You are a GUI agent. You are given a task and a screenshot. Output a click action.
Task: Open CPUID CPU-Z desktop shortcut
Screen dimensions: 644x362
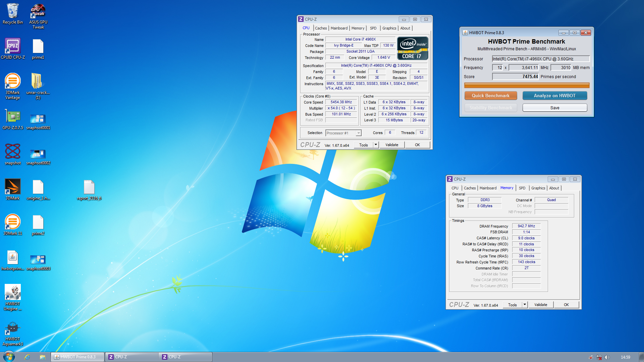point(13,49)
